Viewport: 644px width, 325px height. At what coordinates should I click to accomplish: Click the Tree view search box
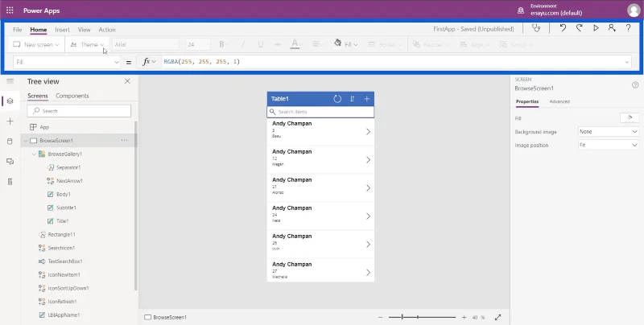[x=79, y=111]
